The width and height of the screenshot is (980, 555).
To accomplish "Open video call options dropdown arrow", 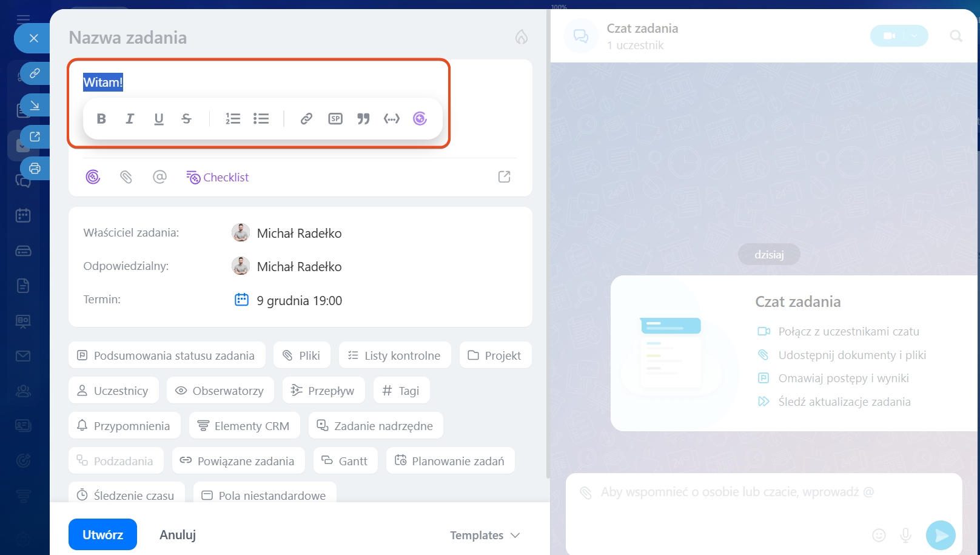I will (915, 36).
